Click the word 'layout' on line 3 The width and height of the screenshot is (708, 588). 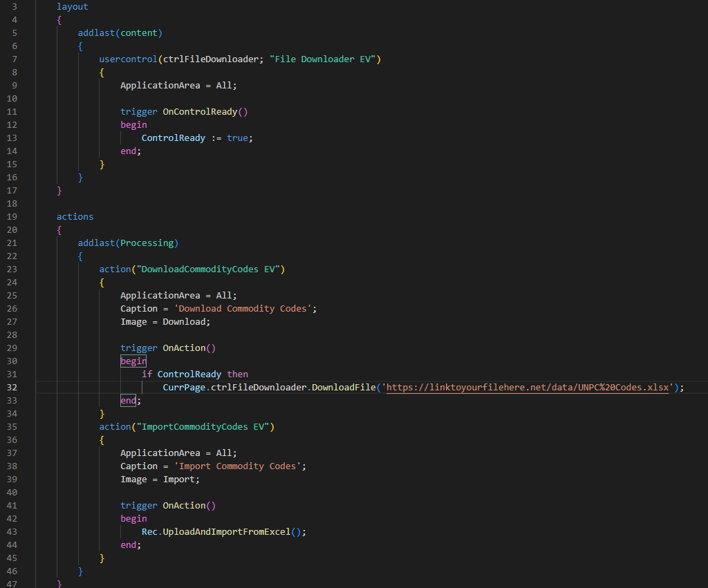click(x=72, y=7)
